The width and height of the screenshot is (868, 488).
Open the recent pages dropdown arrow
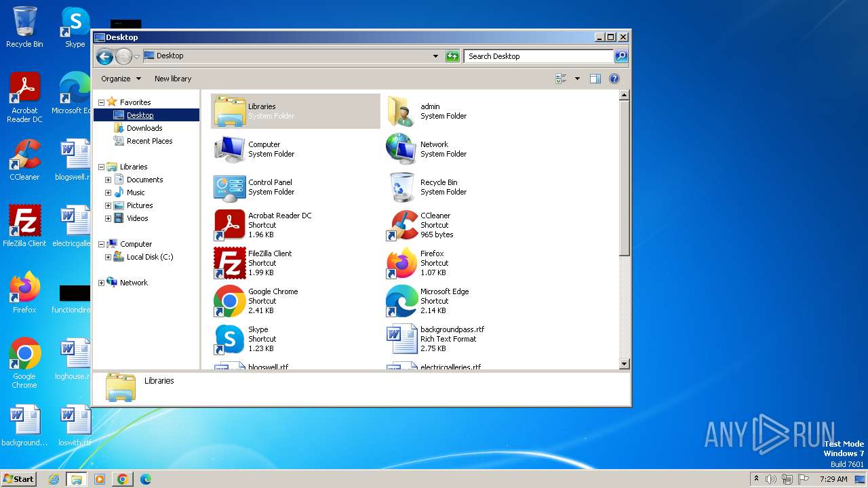136,57
